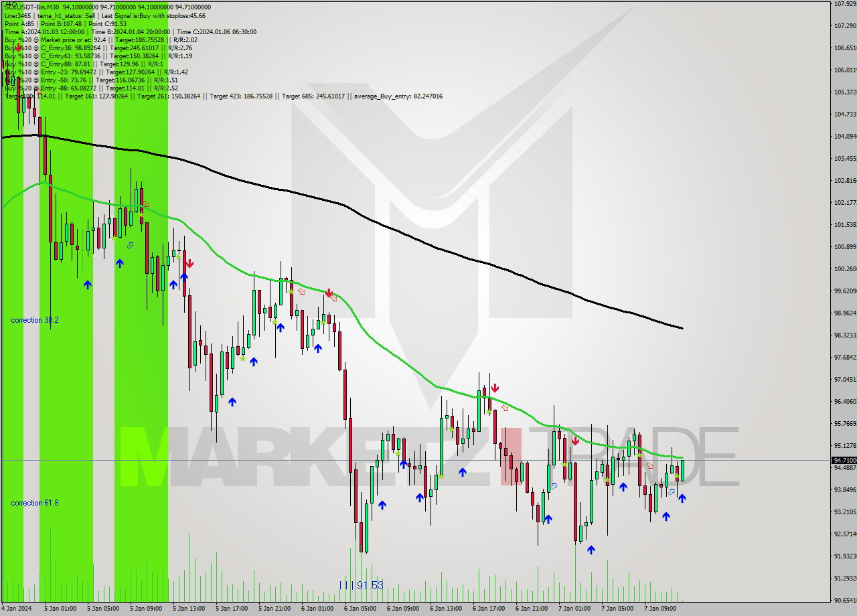Click the '6 Jan 17:00' time axis label
857x616 pixels.
tap(489, 609)
